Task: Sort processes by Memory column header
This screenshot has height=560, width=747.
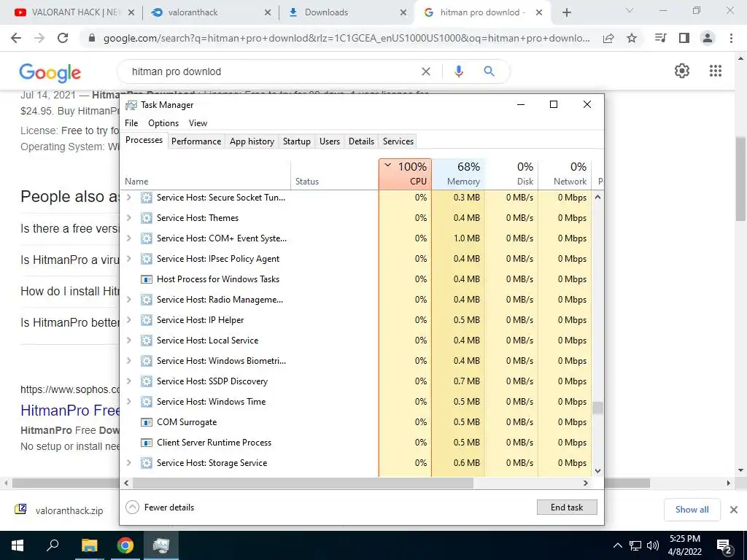Action: click(x=458, y=174)
